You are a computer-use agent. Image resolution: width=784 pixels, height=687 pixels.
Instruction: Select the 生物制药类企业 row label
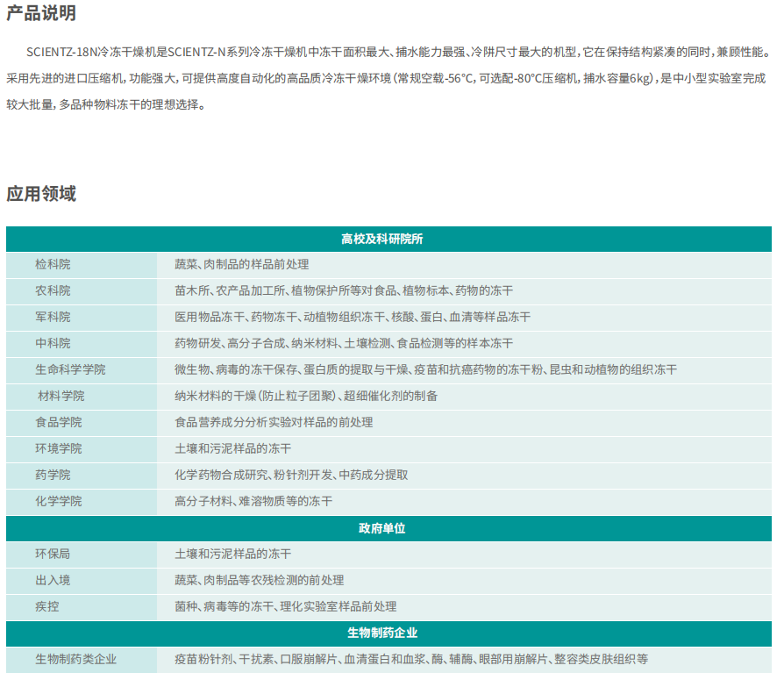tap(76, 659)
